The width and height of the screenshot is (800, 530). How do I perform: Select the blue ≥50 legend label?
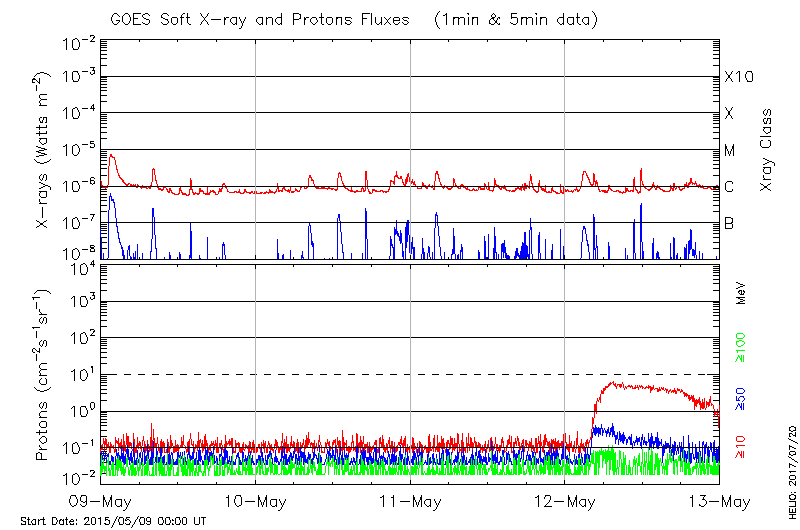point(741,399)
